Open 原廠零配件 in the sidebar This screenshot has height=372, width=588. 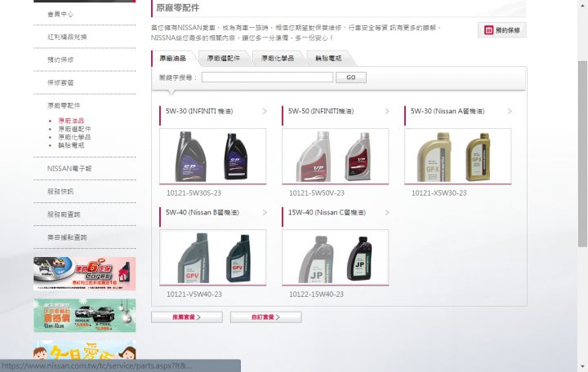pyautogui.click(x=64, y=105)
